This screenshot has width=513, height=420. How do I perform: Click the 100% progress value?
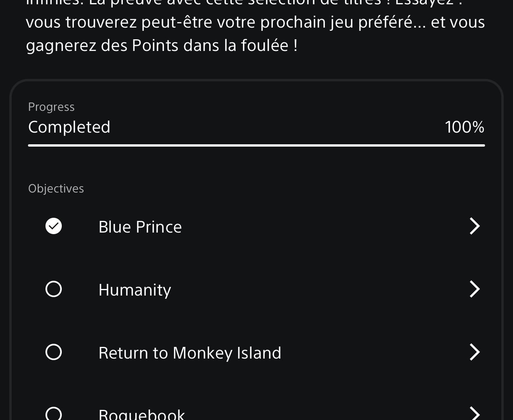[x=464, y=127]
